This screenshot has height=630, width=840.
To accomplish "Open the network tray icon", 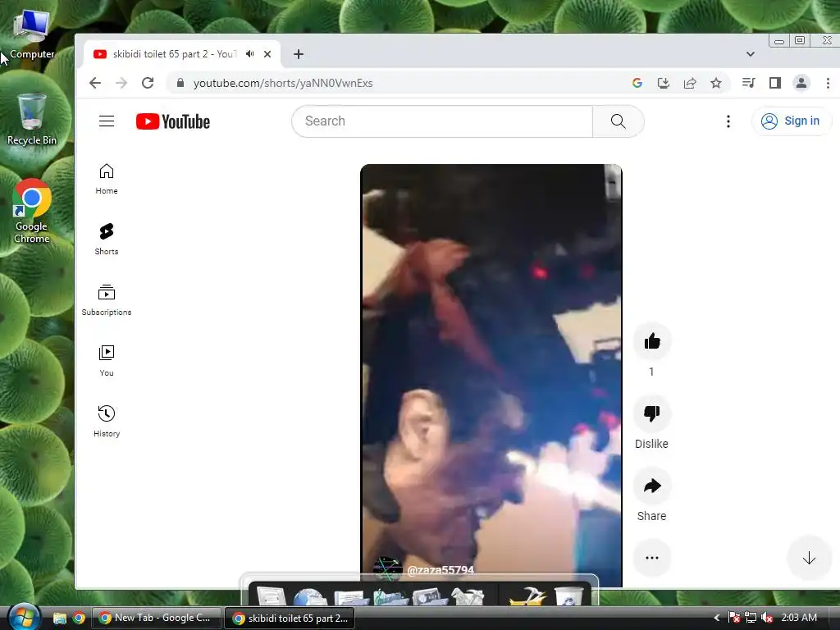I will (x=751, y=618).
